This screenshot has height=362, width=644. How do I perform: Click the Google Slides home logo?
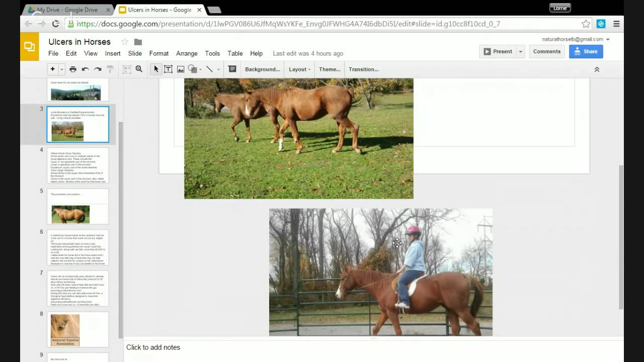click(x=30, y=47)
